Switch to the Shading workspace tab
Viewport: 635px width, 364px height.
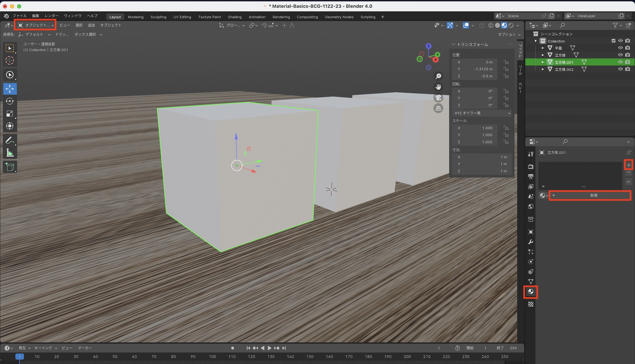[235, 17]
